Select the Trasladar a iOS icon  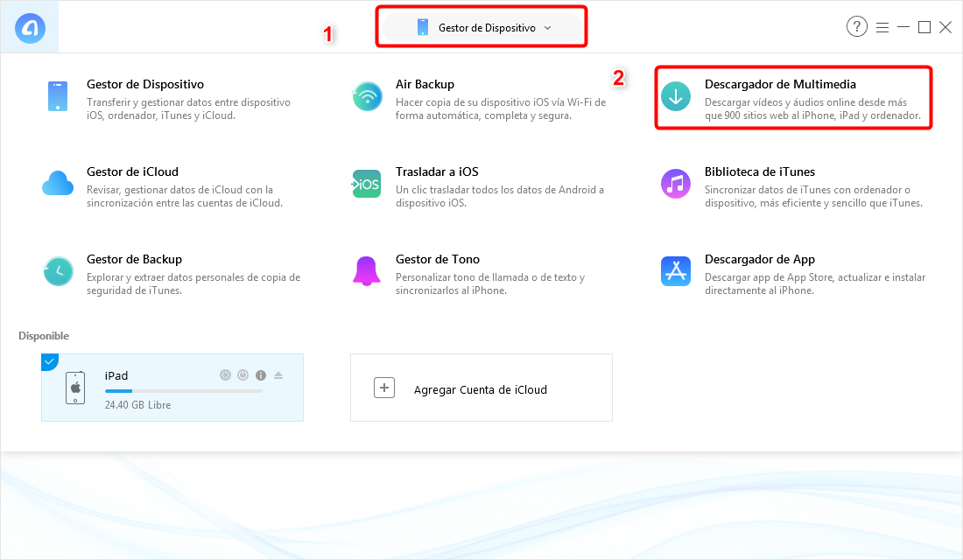coord(367,185)
